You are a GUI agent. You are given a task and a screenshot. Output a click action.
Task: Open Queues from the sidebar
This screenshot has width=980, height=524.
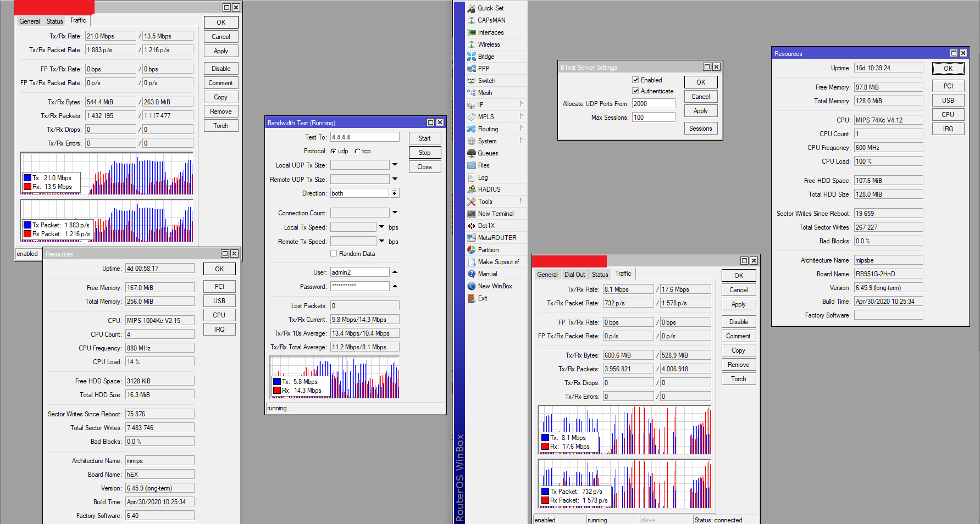point(488,153)
